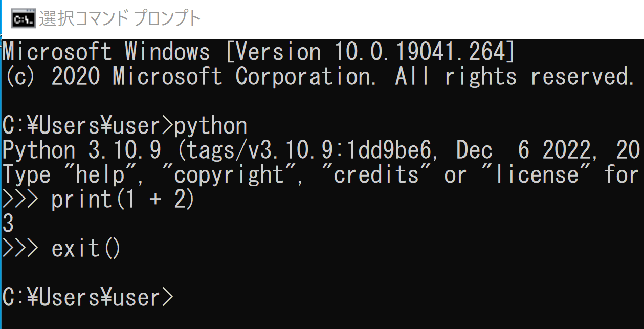Viewport: 644px width, 329px height.
Task: Click the >>> prompt before exit()
Action: pyautogui.click(x=20, y=249)
